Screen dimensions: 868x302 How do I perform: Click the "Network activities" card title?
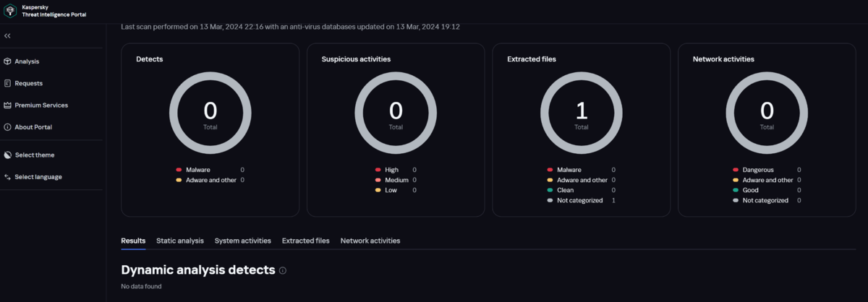pyautogui.click(x=723, y=59)
